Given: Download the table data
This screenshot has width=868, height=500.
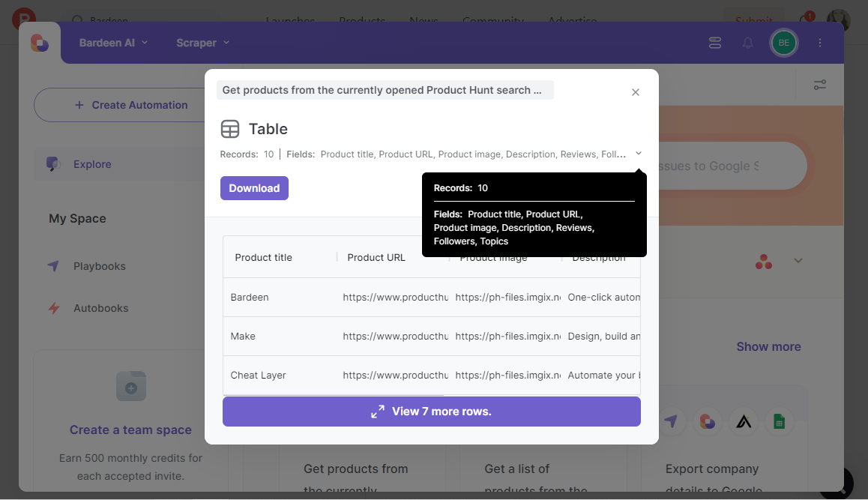Looking at the screenshot, I should point(254,188).
